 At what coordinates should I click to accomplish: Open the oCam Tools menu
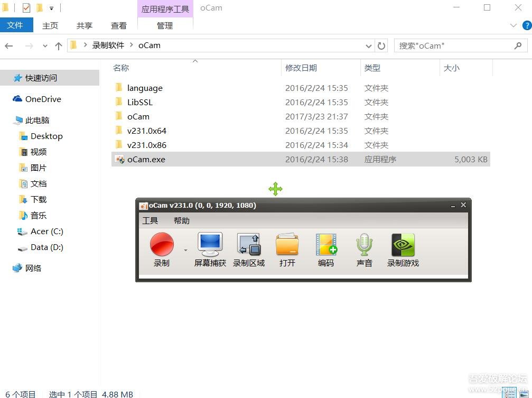pyautogui.click(x=150, y=220)
